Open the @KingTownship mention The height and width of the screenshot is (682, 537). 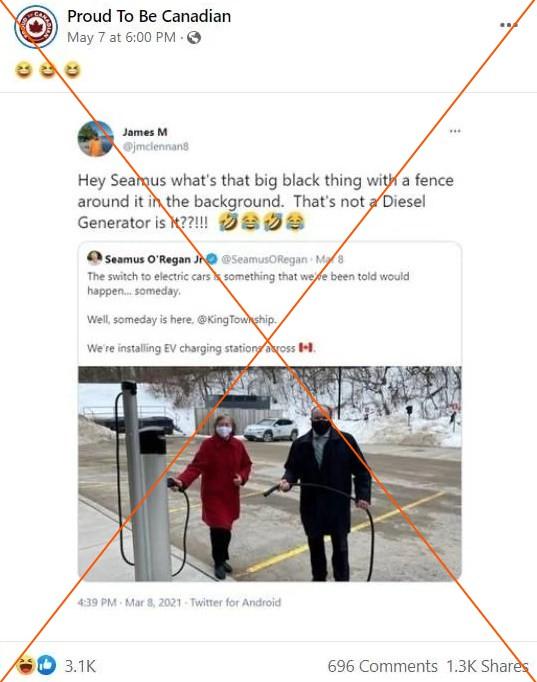pos(236,319)
